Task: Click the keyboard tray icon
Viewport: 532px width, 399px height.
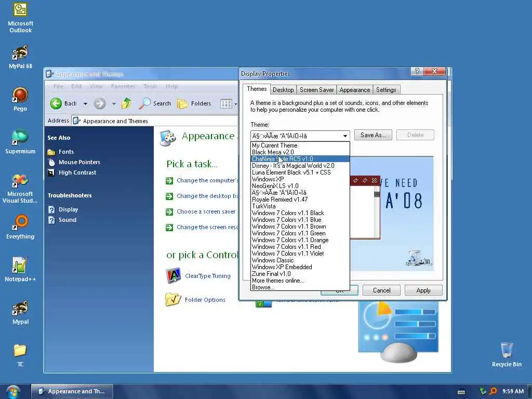Action: tap(461, 392)
